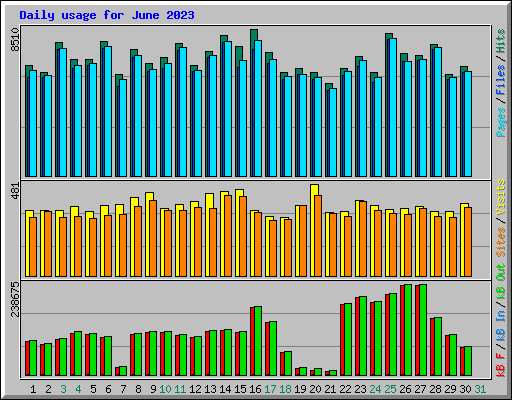Click the orange Sites bar for day 14
Screen dimensions: 512x400
(x=228, y=236)
